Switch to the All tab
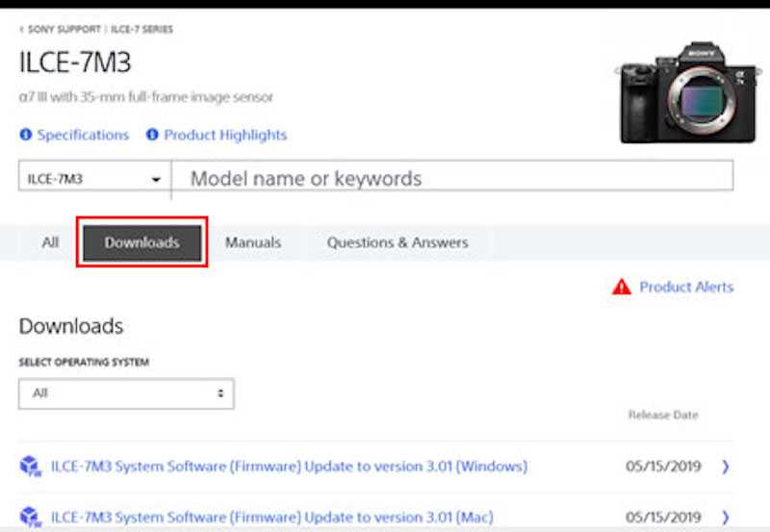The image size is (770, 532). pos(50,242)
